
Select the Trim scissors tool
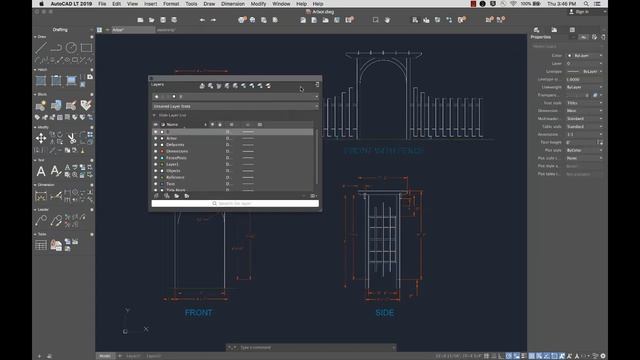point(71,138)
